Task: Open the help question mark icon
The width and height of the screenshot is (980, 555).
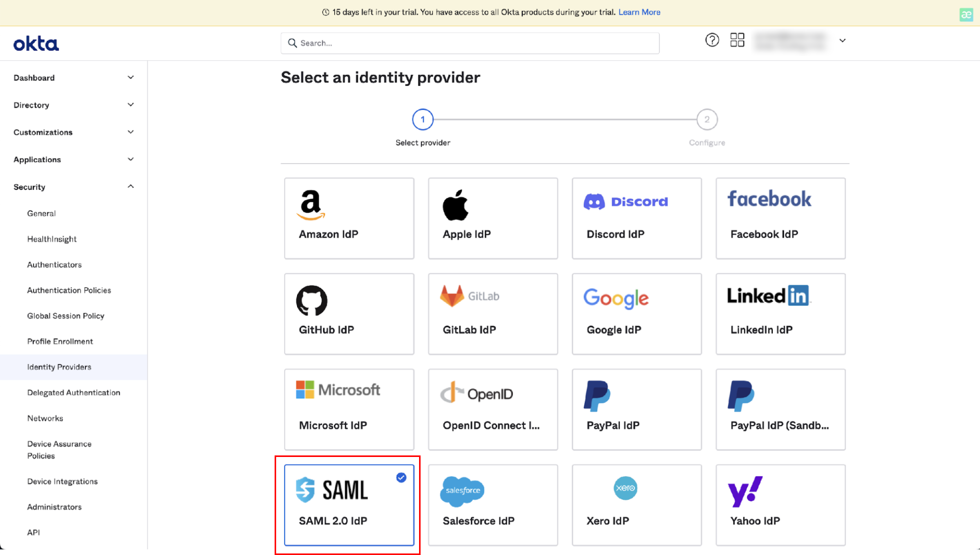Action: point(712,40)
